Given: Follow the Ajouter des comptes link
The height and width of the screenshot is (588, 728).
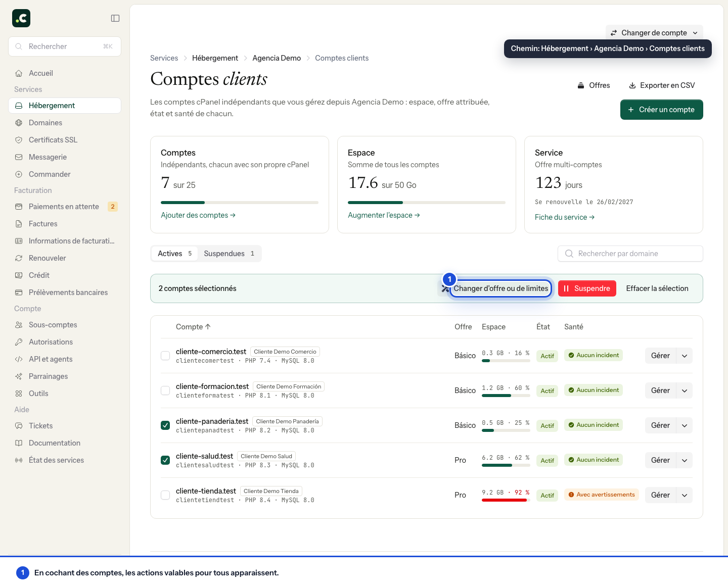Looking at the screenshot, I should pyautogui.click(x=198, y=215).
